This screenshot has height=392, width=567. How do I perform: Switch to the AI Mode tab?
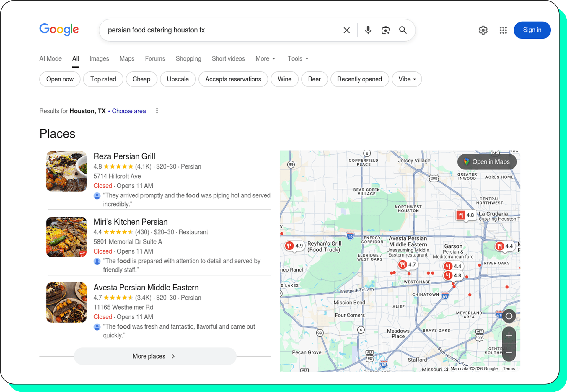coord(50,59)
